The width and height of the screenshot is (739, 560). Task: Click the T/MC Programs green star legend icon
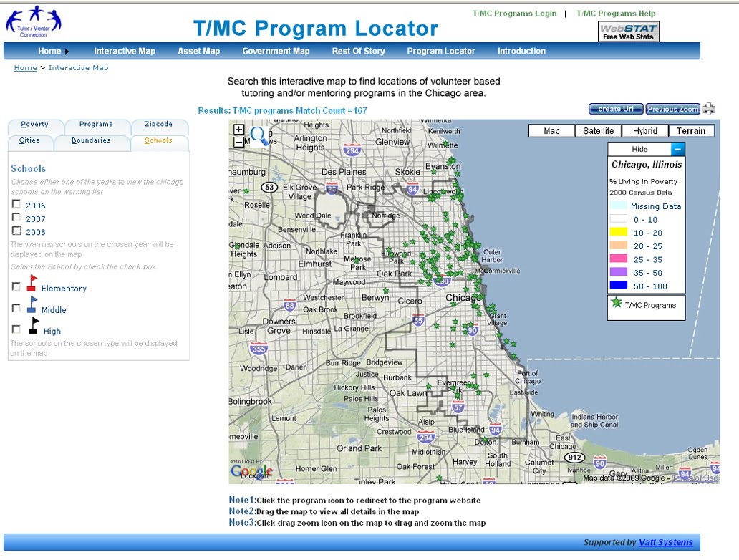point(616,303)
